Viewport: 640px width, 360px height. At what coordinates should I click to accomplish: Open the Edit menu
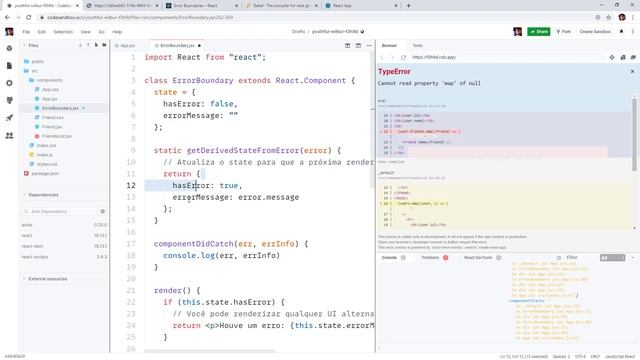point(42,31)
